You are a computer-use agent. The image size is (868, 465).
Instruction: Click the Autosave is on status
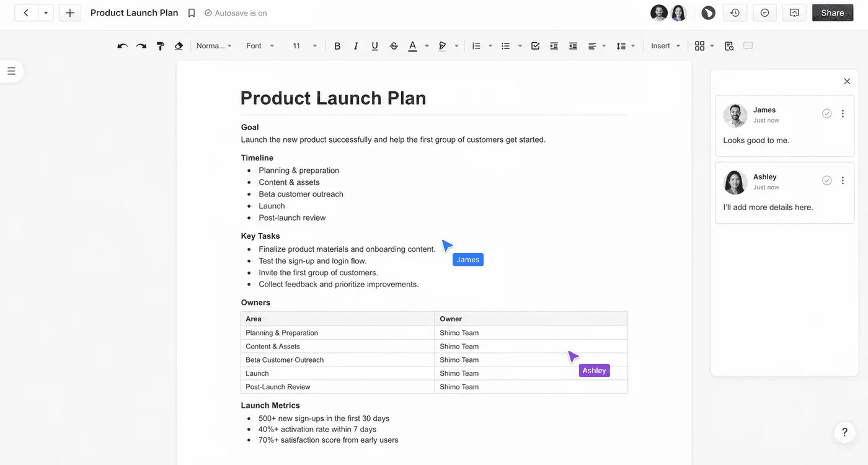point(236,13)
